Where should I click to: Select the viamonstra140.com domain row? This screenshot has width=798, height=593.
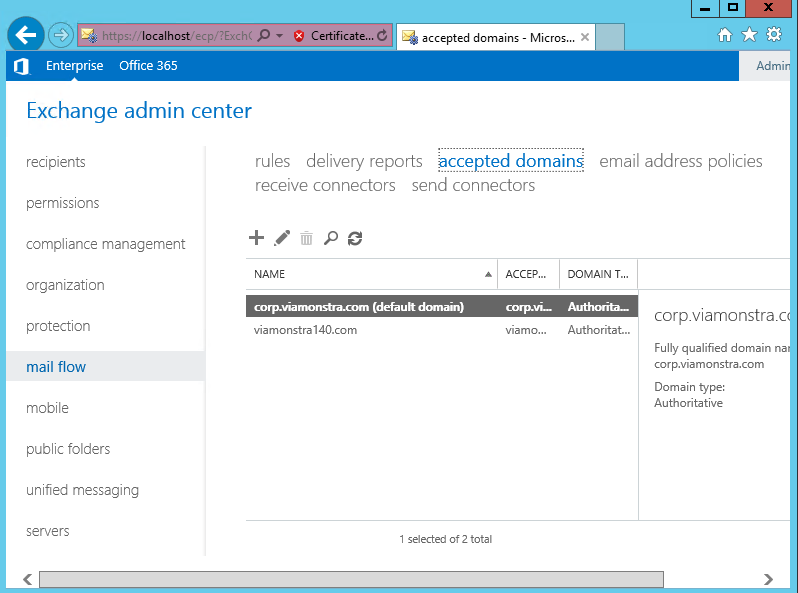[x=306, y=330]
